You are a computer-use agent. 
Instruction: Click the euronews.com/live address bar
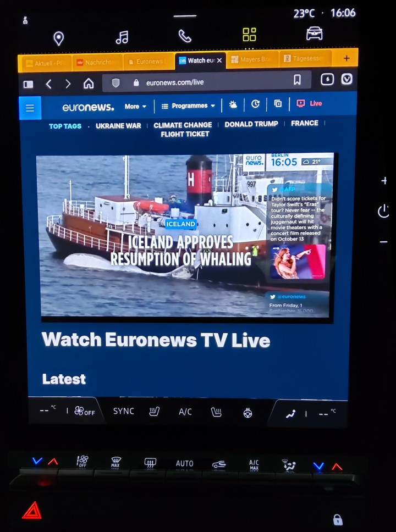point(206,82)
